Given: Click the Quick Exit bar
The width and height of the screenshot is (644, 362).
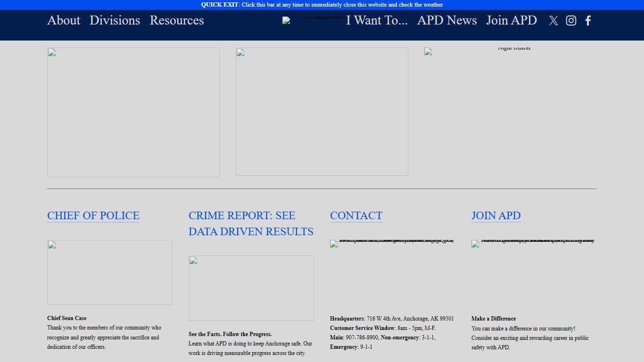Looking at the screenshot, I should point(322,5).
